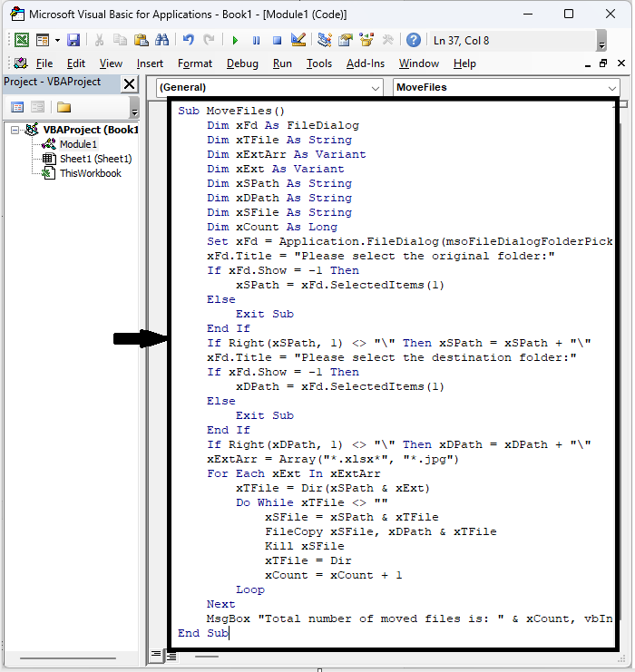Image resolution: width=635 pixels, height=672 pixels.
Task: Click the Cut scissors icon
Action: click(99, 40)
